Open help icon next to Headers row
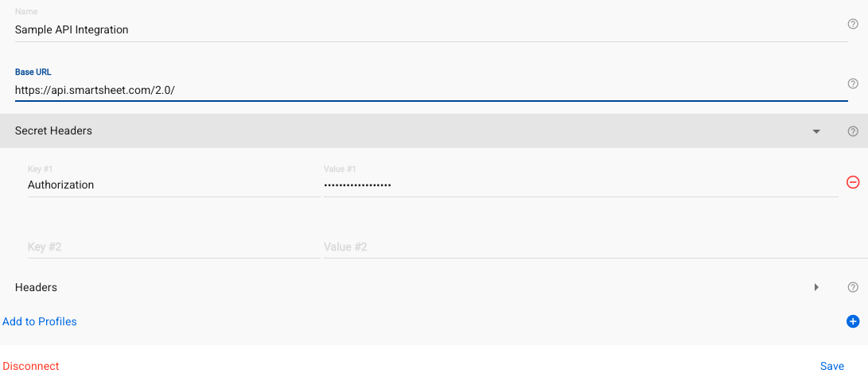The width and height of the screenshot is (868, 385). (853, 287)
